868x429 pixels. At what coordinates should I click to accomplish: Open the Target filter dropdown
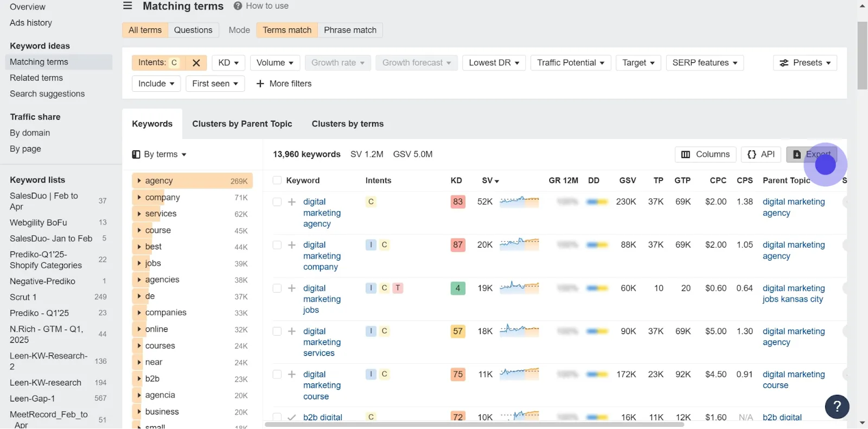(x=639, y=63)
